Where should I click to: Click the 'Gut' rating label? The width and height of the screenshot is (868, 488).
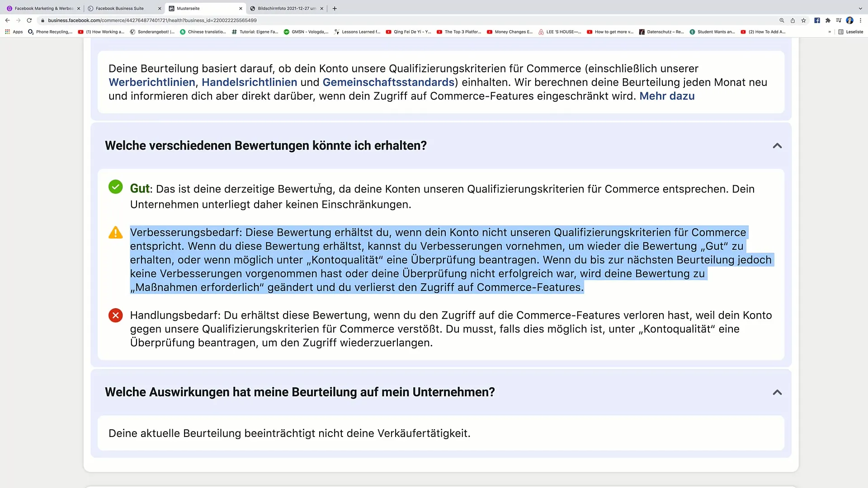pos(140,188)
